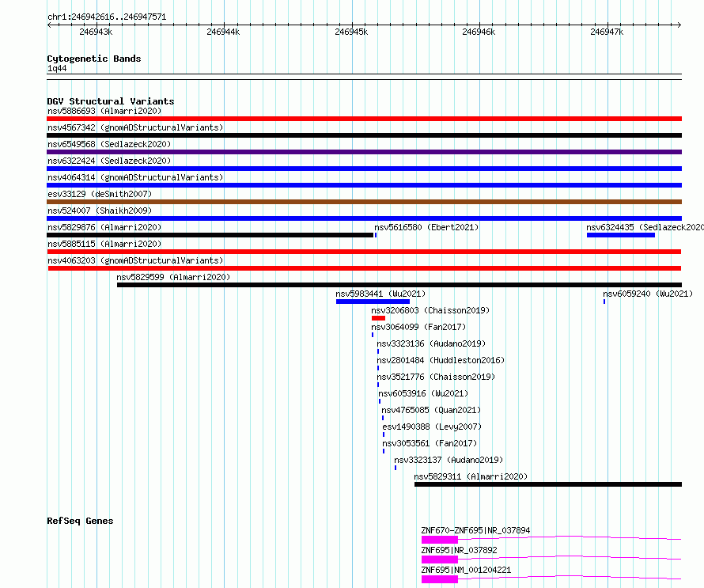704x588 pixels.
Task: Click the nsv4064314 gnomAD variant label
Action: [x=135, y=177]
